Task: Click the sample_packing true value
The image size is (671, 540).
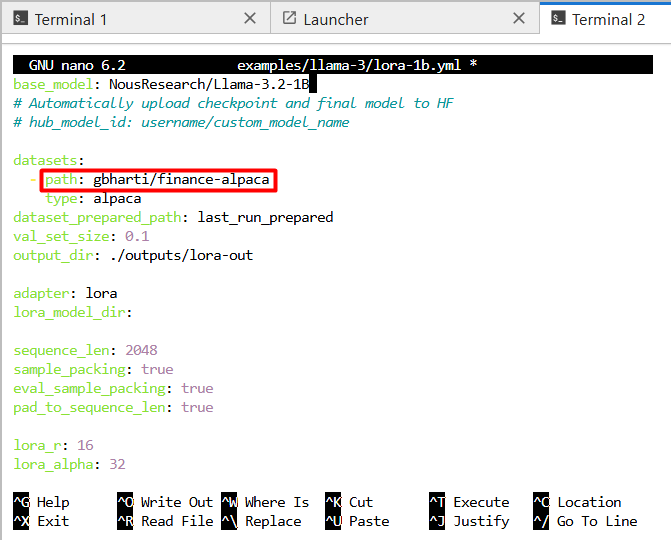Action: click(x=157, y=370)
